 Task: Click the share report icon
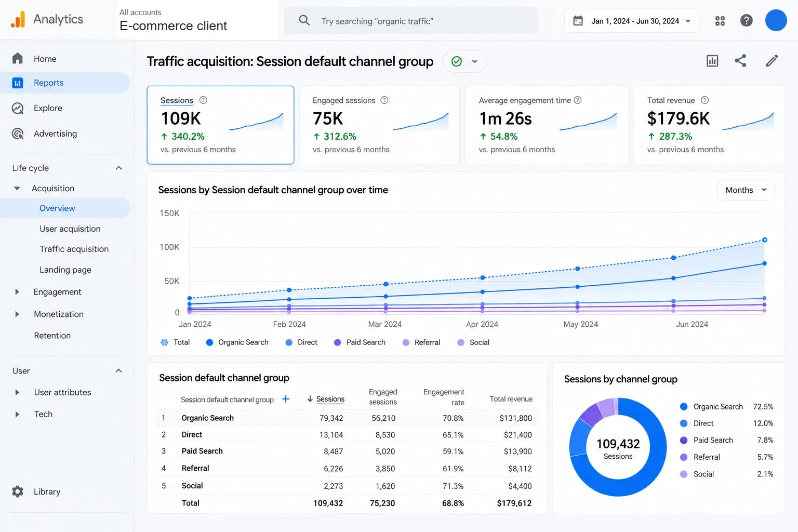[740, 61]
